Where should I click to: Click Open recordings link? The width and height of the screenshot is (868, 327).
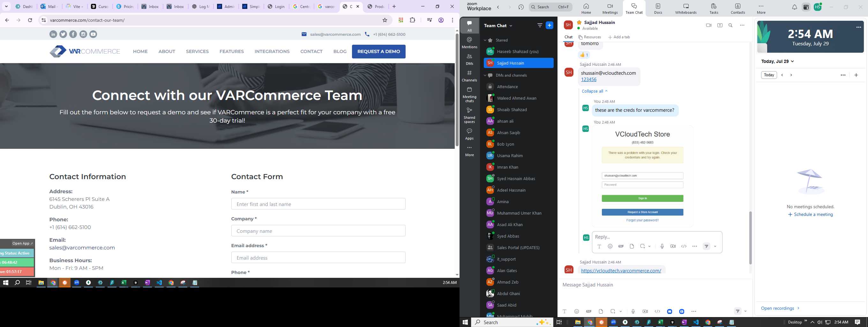coord(780,308)
